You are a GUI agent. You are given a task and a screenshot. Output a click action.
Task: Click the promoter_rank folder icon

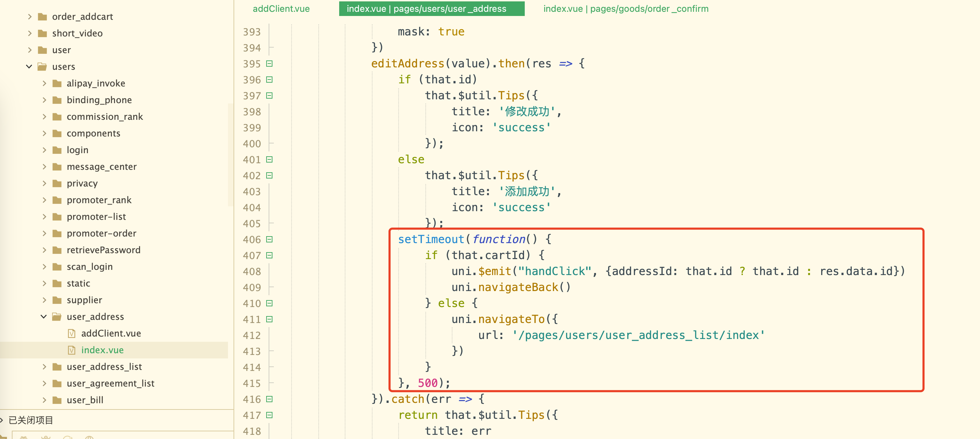pyautogui.click(x=57, y=200)
